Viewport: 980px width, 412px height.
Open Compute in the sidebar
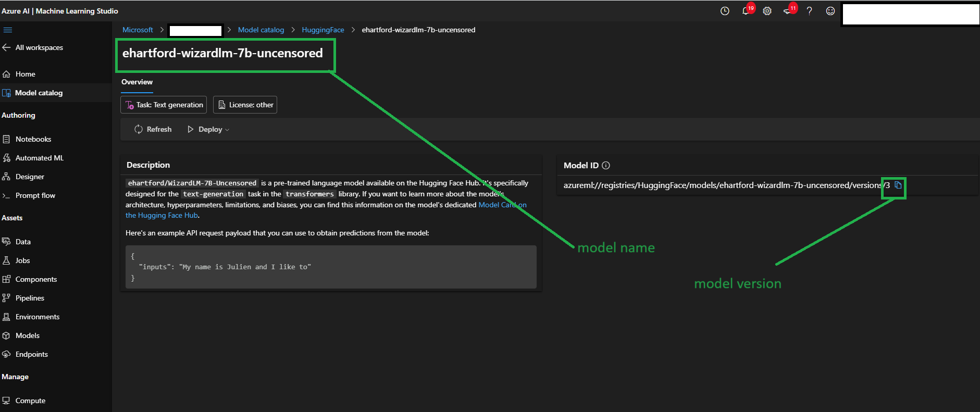coord(24,401)
